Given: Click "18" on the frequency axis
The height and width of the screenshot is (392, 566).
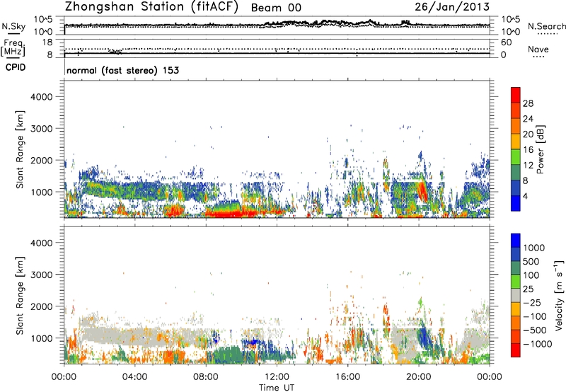Looking at the screenshot, I should point(47,42).
